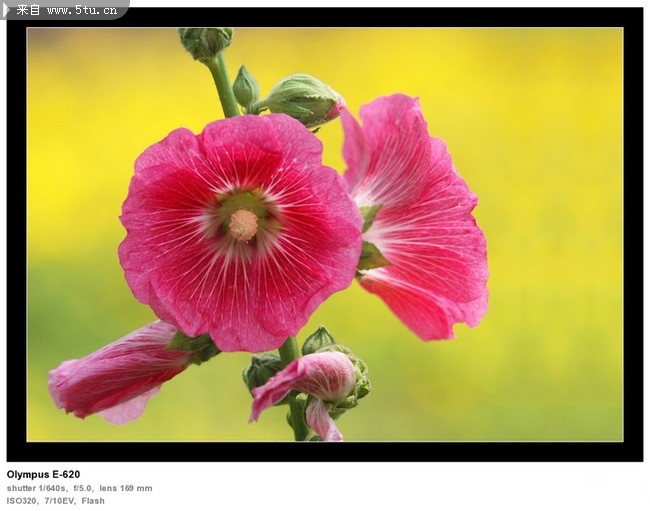Click the f/5.0 aperture value
The height and width of the screenshot is (511, 650).
tap(82, 488)
